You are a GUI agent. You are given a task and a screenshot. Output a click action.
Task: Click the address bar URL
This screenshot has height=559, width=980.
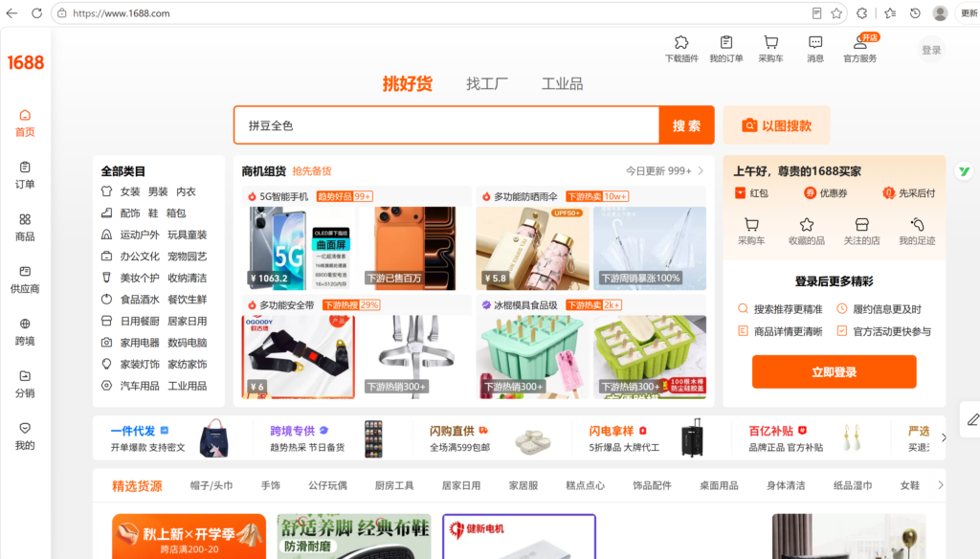click(x=122, y=13)
